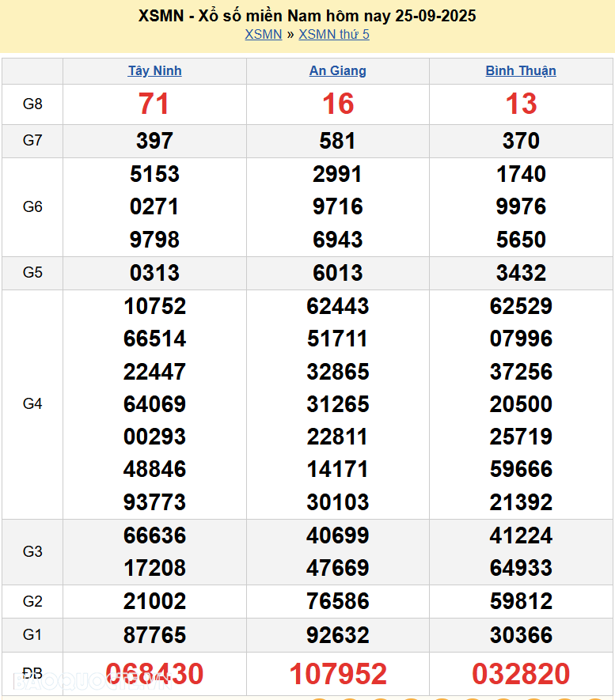Select An Giang special prize 107952

(x=338, y=674)
